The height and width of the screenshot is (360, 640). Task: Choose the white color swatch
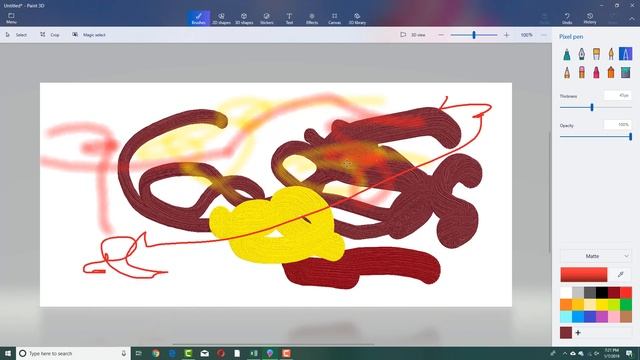click(566, 292)
